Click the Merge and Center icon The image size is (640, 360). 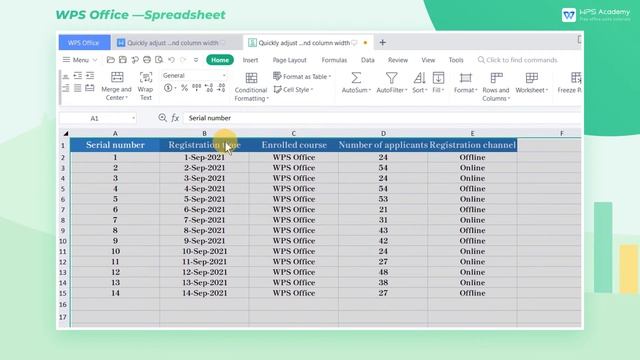tap(117, 78)
